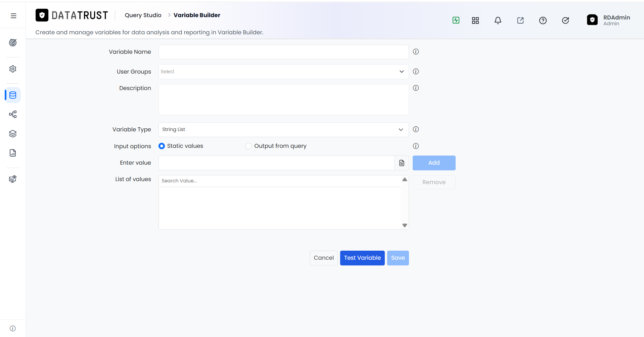Click the refresh check icon in header
The width and height of the screenshot is (644, 337).
coord(565,20)
